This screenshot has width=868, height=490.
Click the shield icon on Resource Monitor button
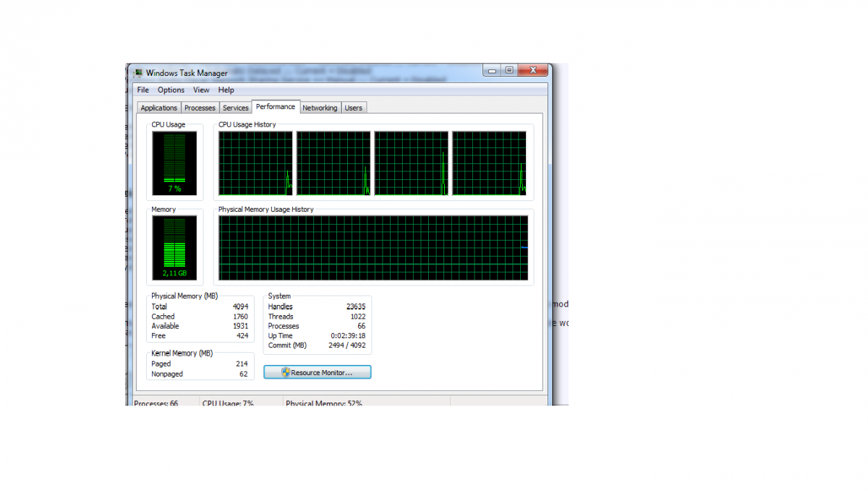coord(286,372)
